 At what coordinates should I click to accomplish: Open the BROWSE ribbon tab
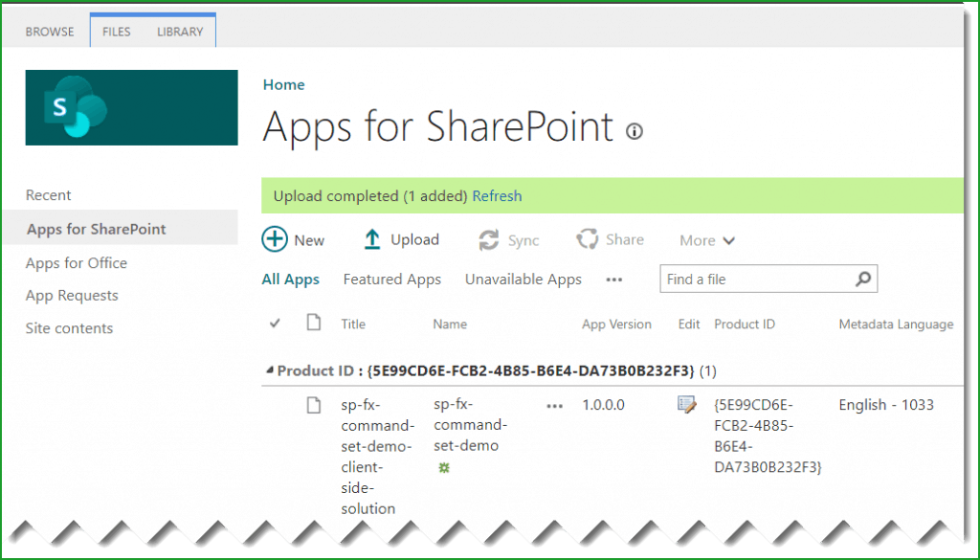coord(50,32)
